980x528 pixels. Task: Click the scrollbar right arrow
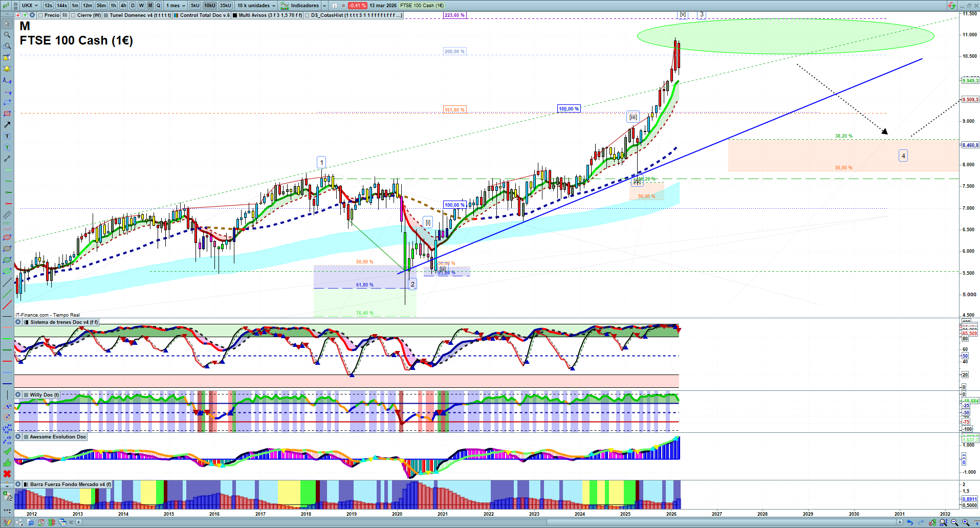click(900, 522)
